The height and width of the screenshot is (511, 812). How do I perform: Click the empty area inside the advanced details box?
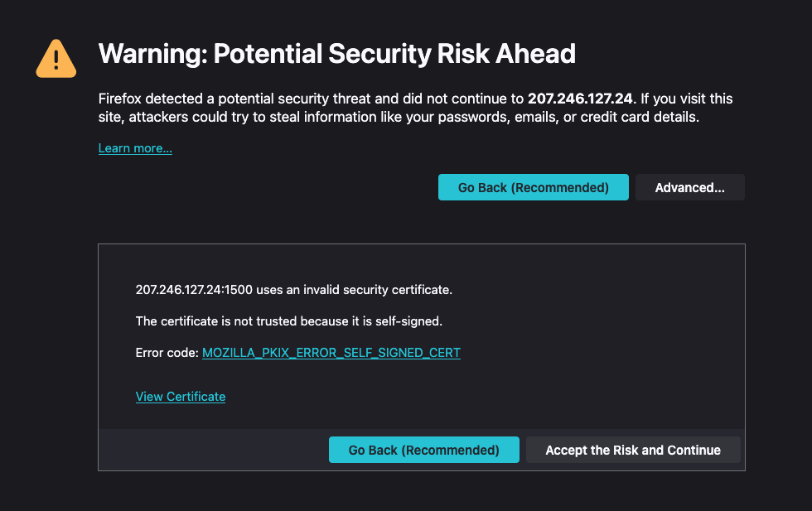pos(580,364)
